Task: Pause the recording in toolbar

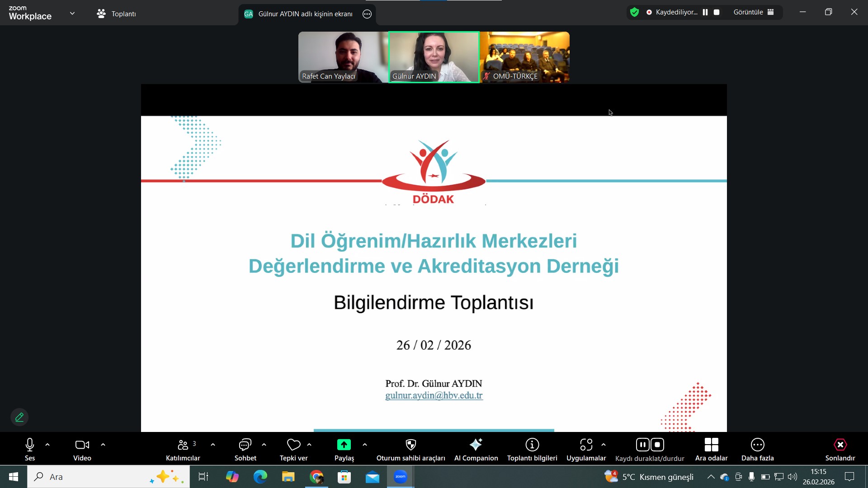Action: pyautogui.click(x=642, y=445)
